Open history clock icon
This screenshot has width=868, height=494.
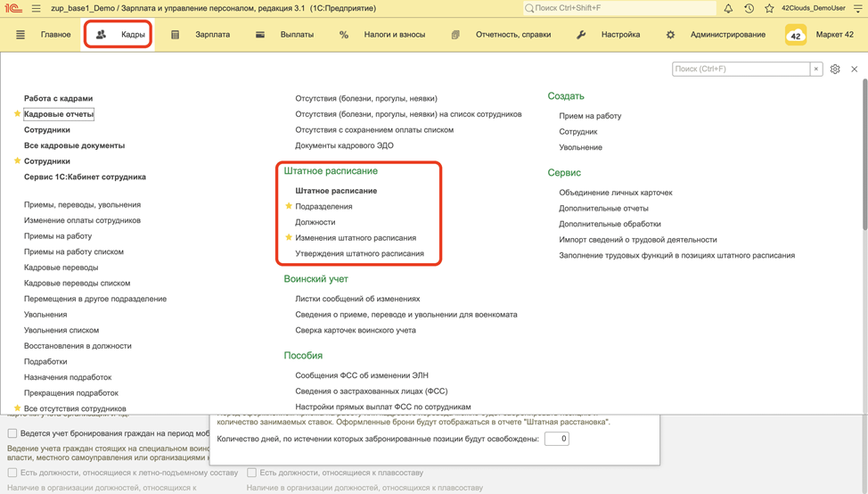[x=749, y=8]
